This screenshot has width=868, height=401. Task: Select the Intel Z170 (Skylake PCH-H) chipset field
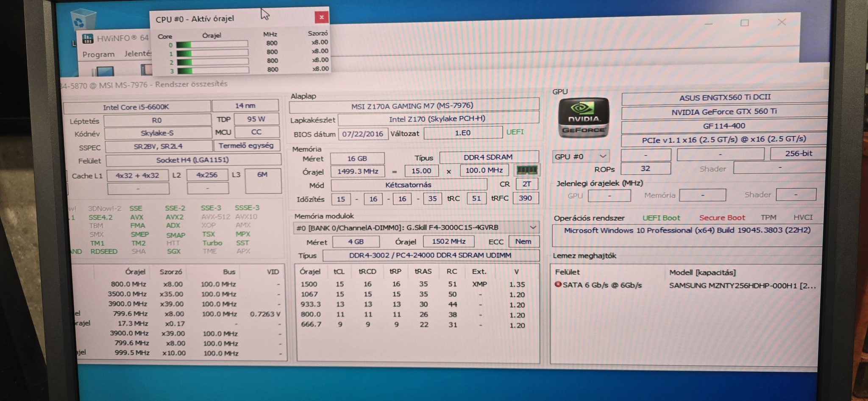pyautogui.click(x=438, y=119)
